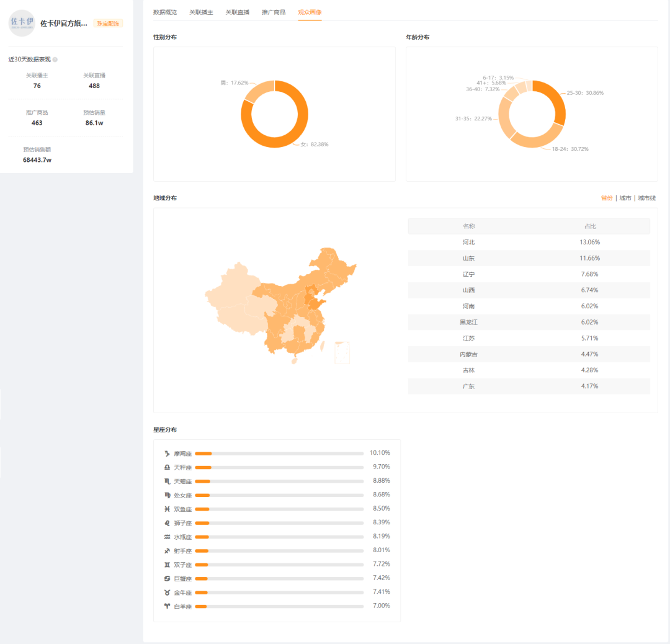Click the Cancer icon for 巨蟹座
The height and width of the screenshot is (644, 670).
(x=167, y=579)
